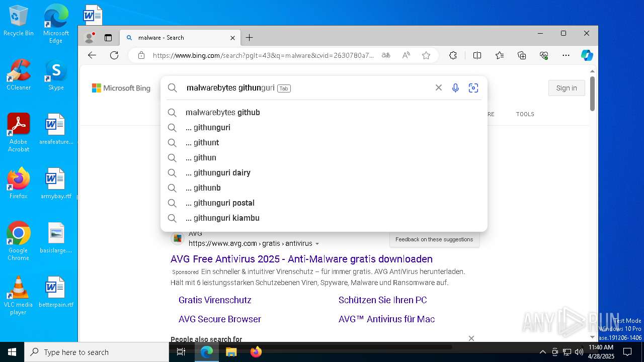Choose suggestion ... githunguri postal
This screenshot has width=644, height=362.
pyautogui.click(x=324, y=203)
